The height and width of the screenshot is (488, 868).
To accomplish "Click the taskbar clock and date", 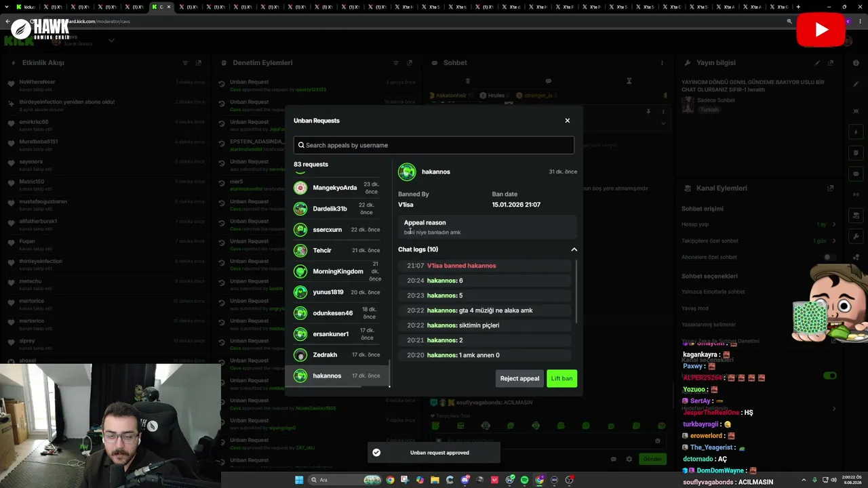I will pyautogui.click(x=852, y=480).
